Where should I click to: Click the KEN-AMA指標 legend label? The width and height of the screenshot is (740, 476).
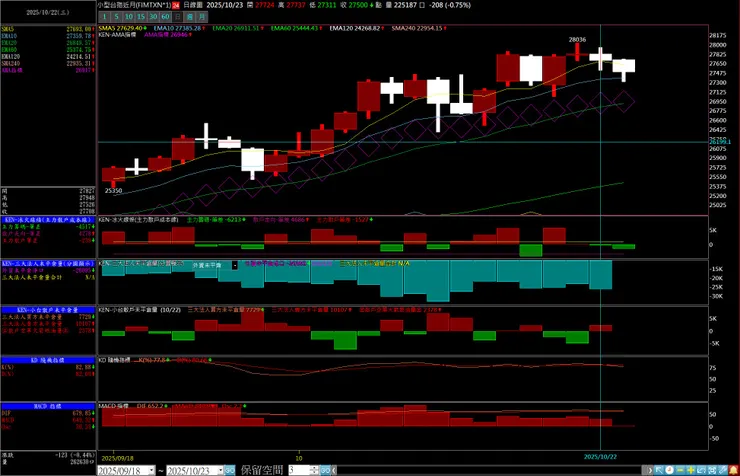[x=117, y=35]
